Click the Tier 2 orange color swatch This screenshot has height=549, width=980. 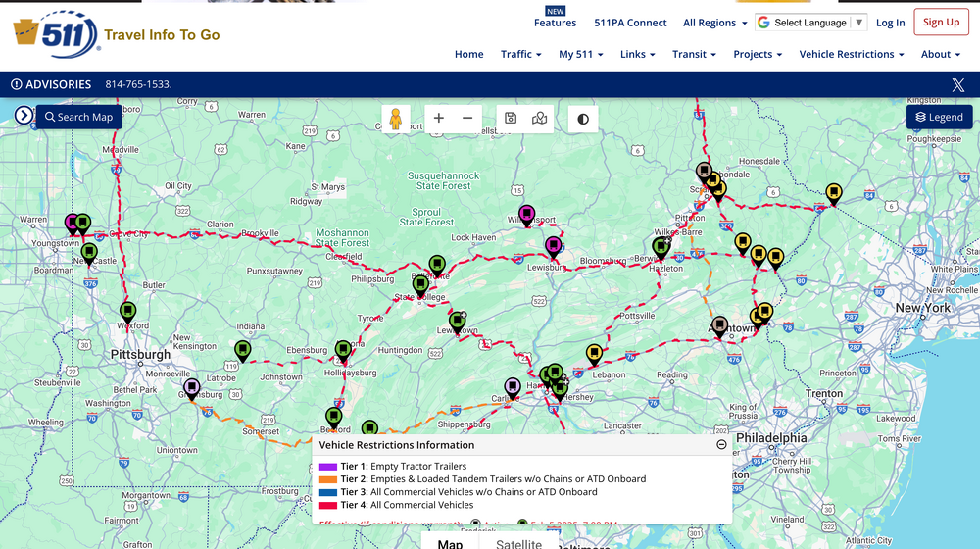pyautogui.click(x=328, y=479)
